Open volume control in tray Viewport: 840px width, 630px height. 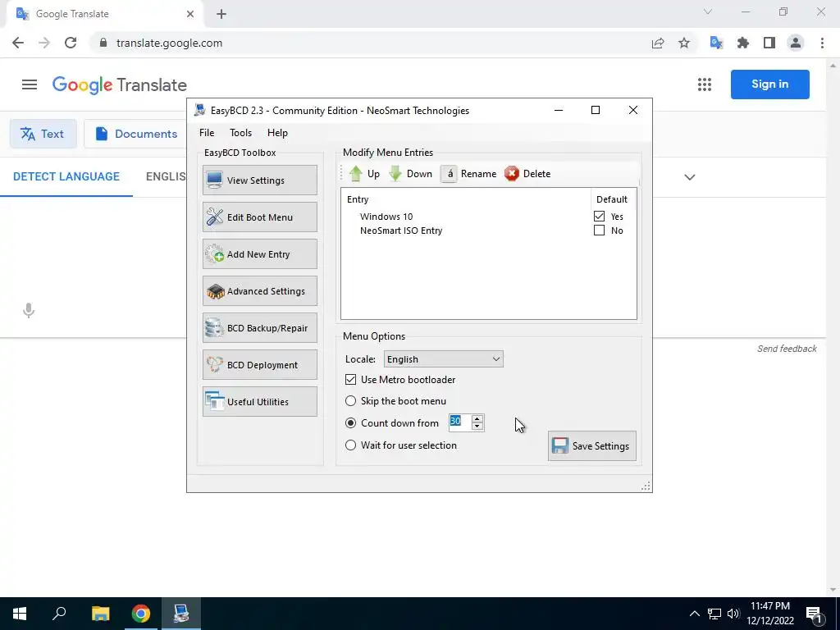point(733,614)
